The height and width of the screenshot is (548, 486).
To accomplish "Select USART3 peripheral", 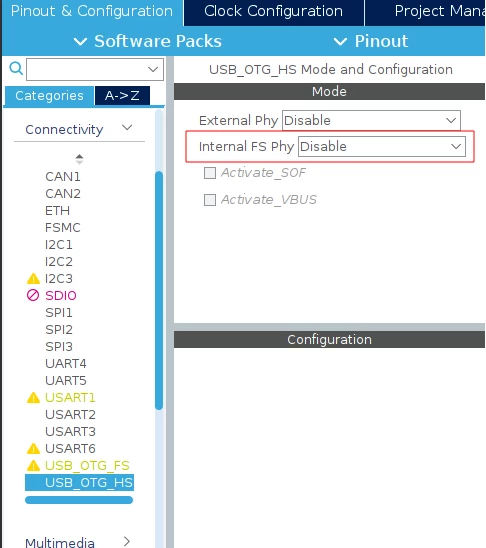I will pos(70,432).
